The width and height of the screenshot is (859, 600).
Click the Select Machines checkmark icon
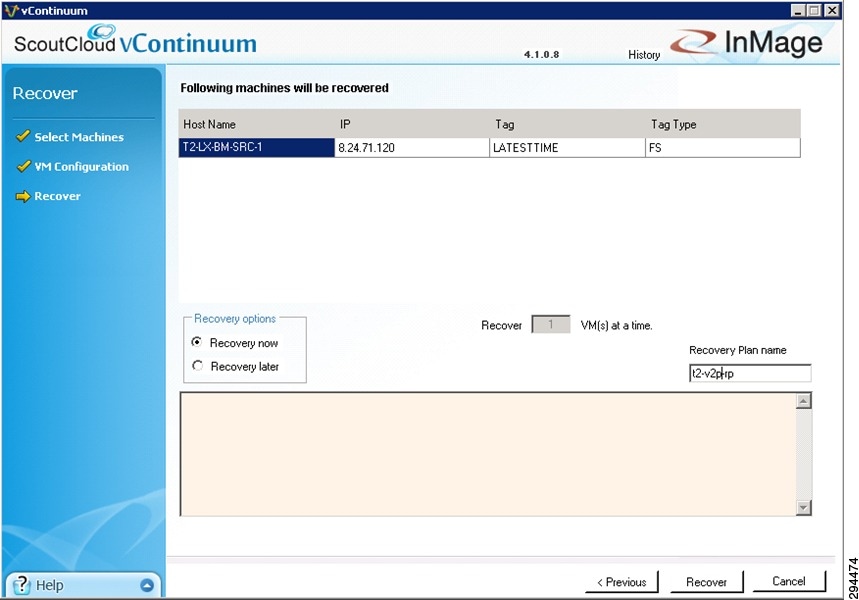coord(22,136)
